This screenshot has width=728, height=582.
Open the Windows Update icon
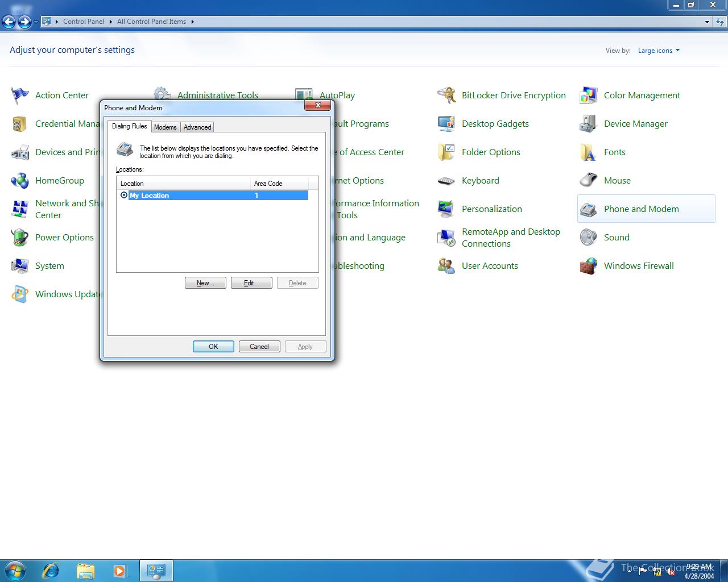tap(20, 294)
